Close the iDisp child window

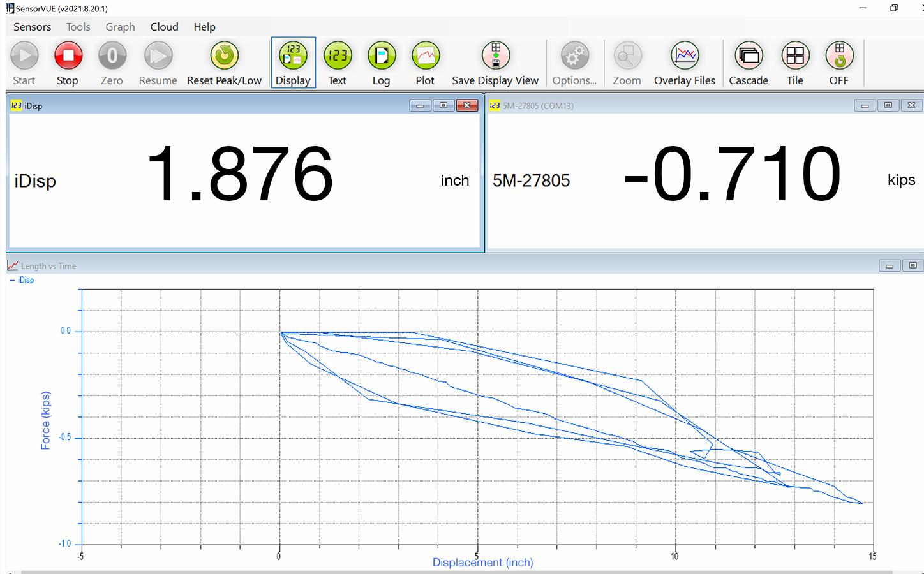coord(467,105)
